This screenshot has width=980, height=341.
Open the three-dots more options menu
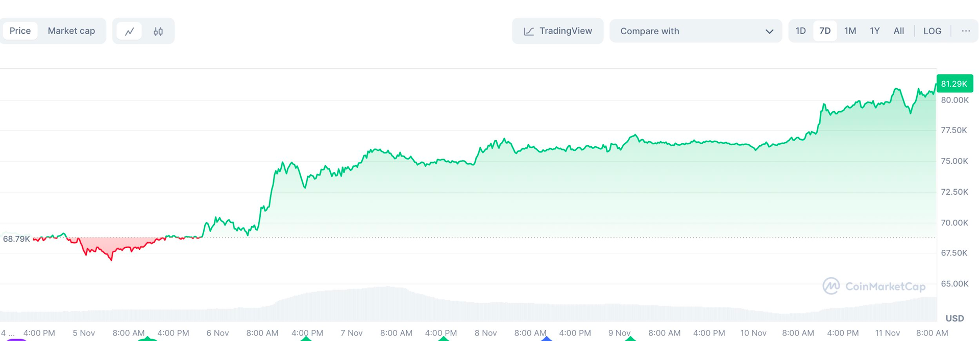coord(966,31)
